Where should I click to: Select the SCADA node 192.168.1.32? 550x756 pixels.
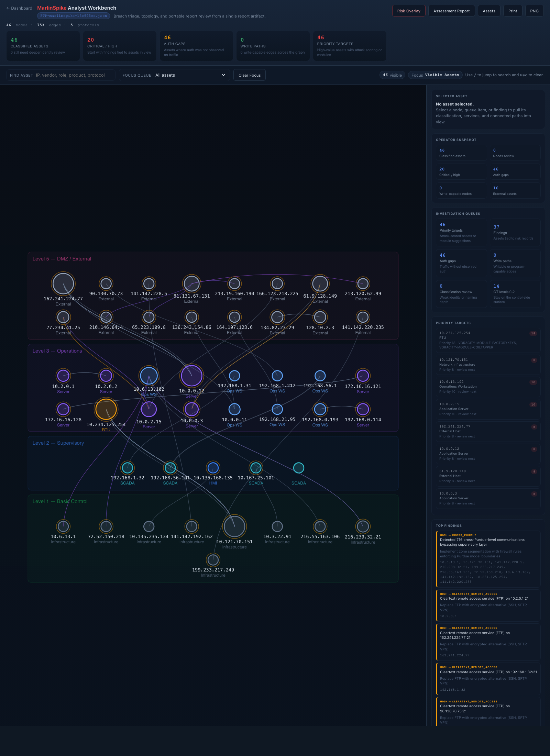point(128,467)
